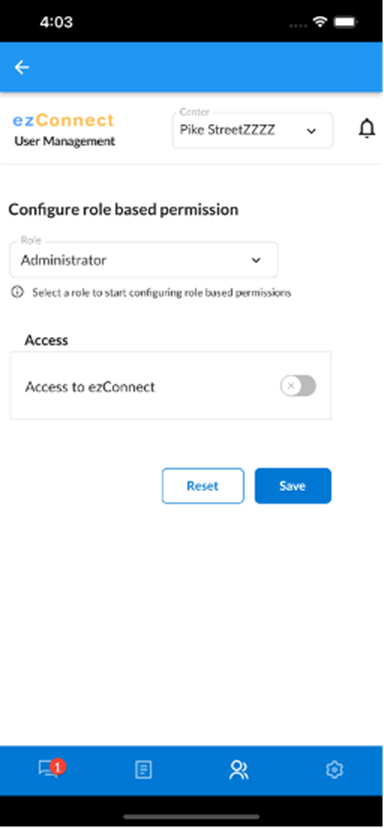The image size is (384, 828).
Task: Open the Center dropdown Pike StreetZZZZ
Action: tap(253, 130)
